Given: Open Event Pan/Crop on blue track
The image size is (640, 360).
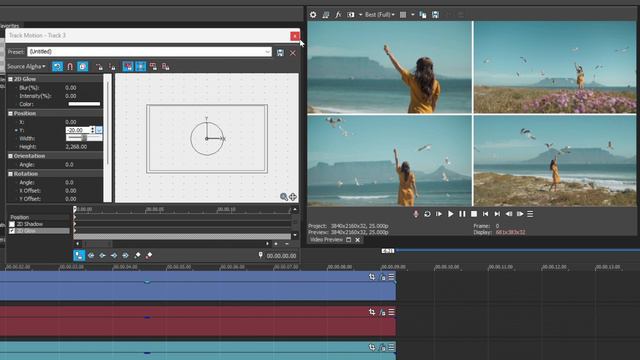Looking at the screenshot, I should pos(372,277).
